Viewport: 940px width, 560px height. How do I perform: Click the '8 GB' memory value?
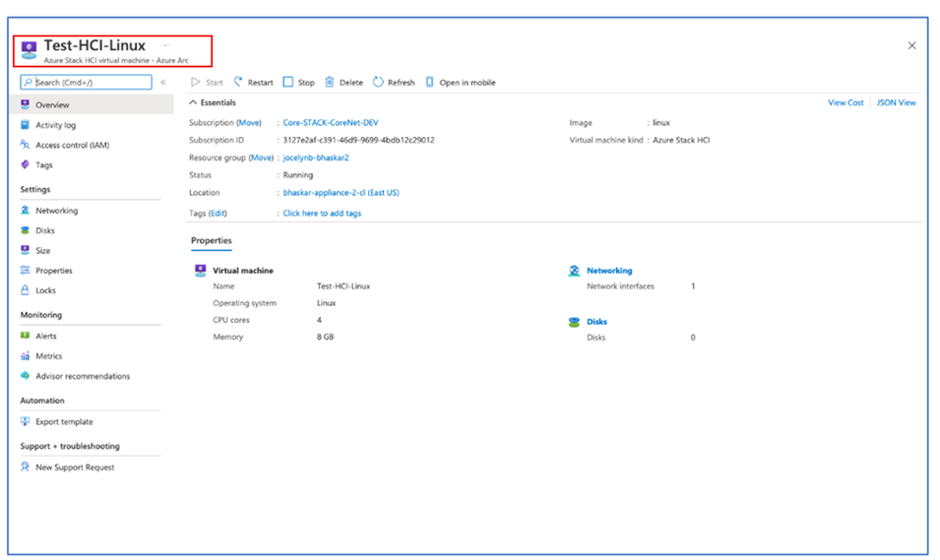point(325,337)
